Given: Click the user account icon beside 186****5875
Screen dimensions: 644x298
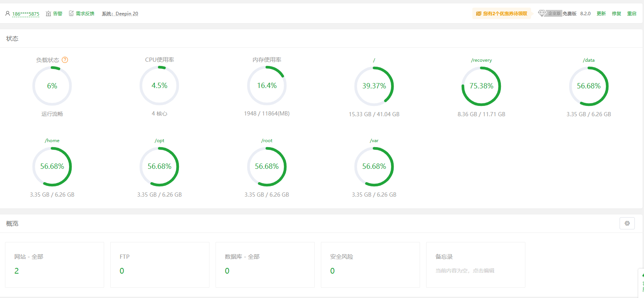Looking at the screenshot, I should point(8,13).
